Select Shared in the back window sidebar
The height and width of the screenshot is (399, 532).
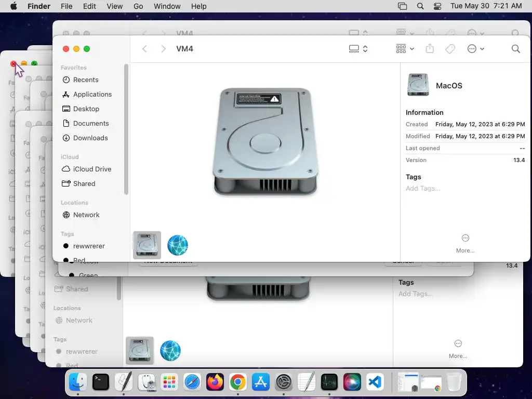pyautogui.click(x=71, y=289)
